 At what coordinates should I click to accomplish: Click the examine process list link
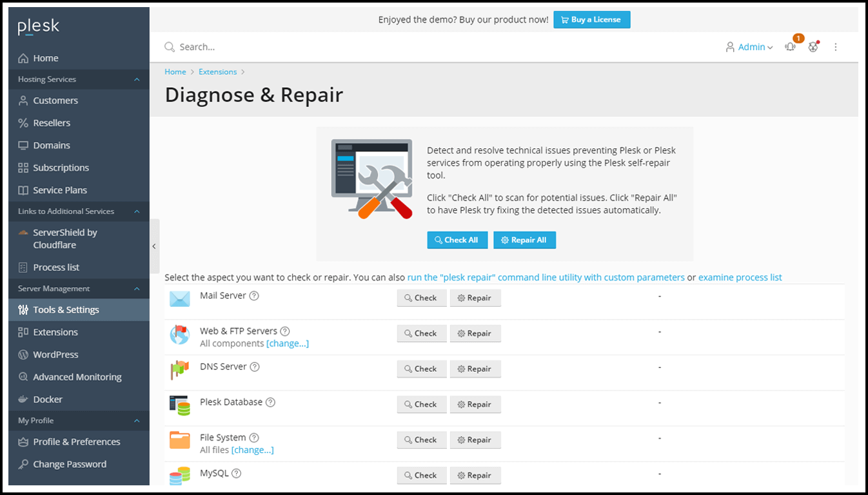tap(740, 277)
